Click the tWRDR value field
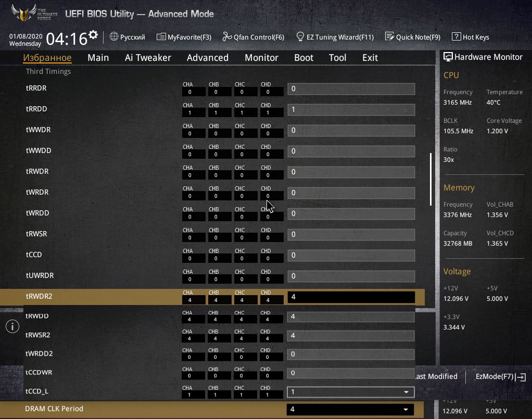This screenshot has width=532, height=419. 351,193
